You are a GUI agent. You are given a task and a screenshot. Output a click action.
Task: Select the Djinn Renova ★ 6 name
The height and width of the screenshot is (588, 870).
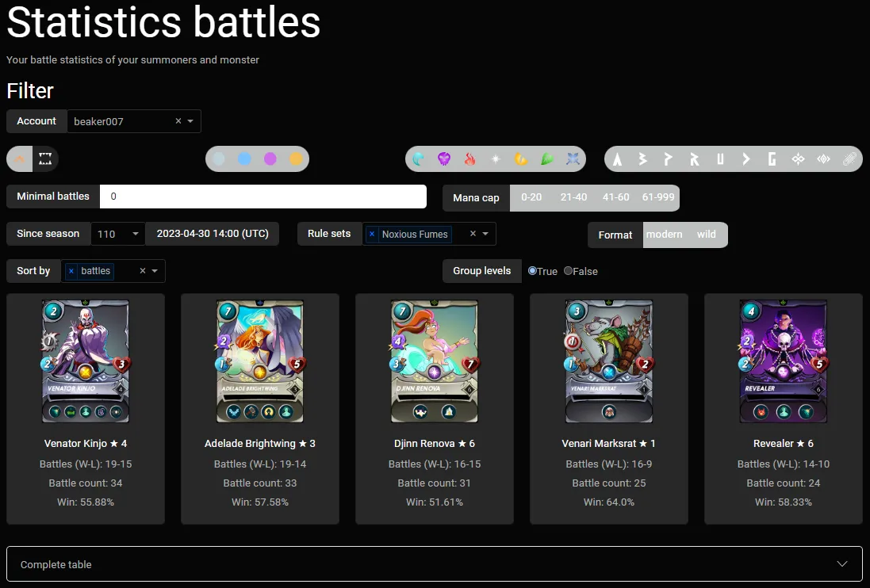coord(435,443)
